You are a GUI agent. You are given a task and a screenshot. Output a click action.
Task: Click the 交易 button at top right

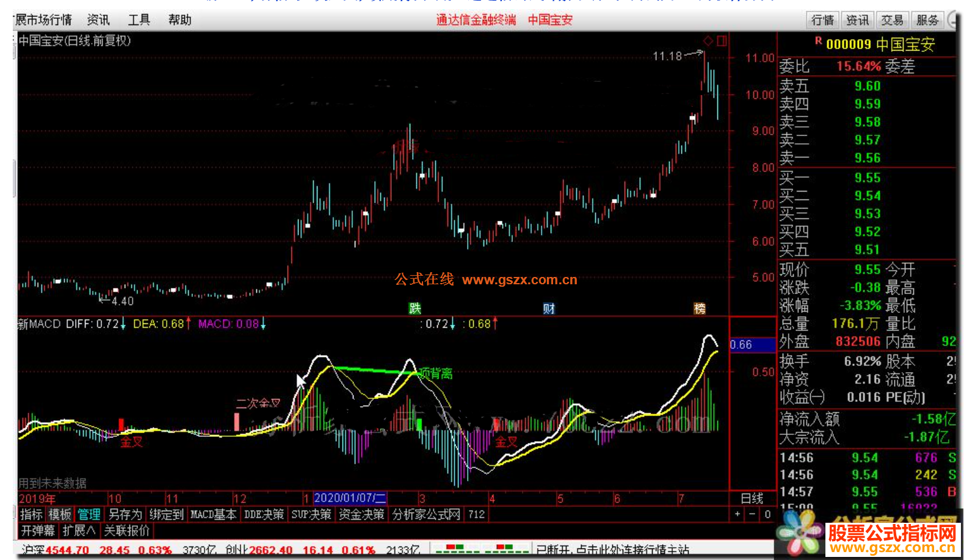click(x=892, y=20)
